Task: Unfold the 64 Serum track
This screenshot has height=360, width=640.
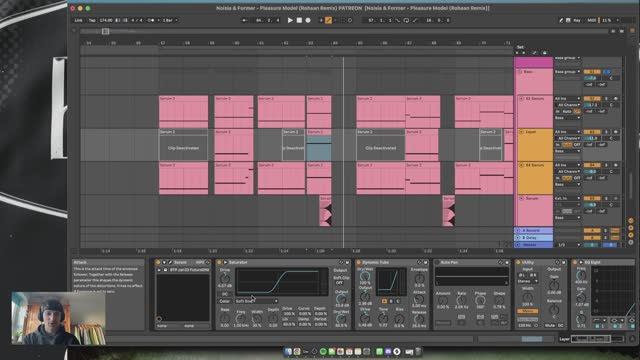Action: 521,165
